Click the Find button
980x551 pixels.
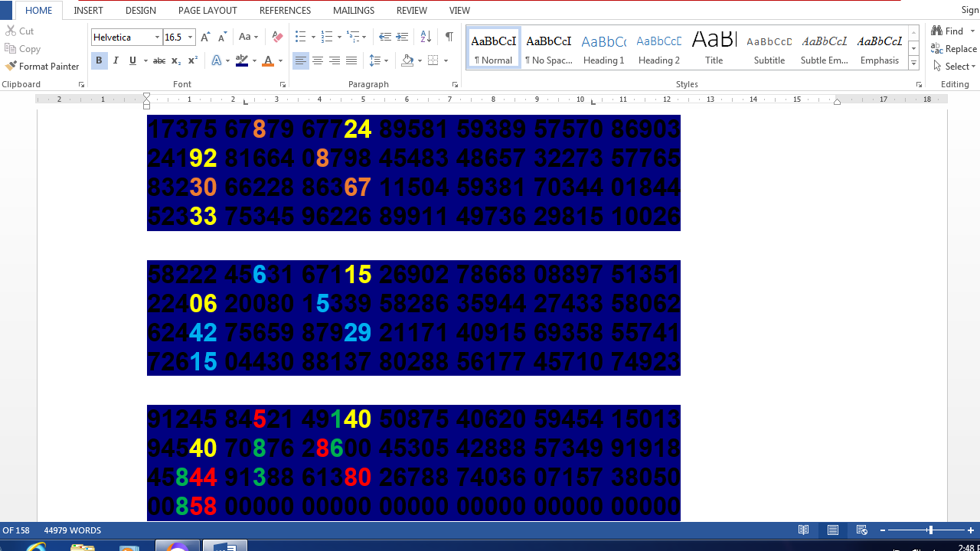(x=948, y=31)
